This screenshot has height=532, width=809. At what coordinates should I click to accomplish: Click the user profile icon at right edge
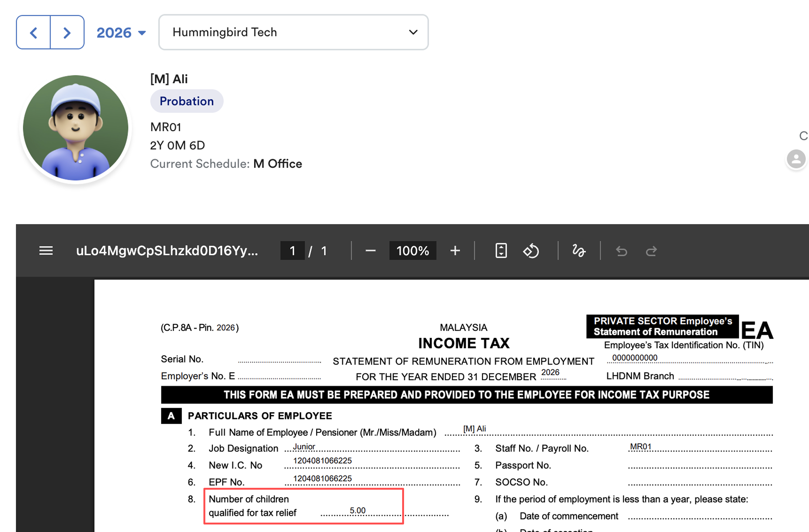[796, 159]
